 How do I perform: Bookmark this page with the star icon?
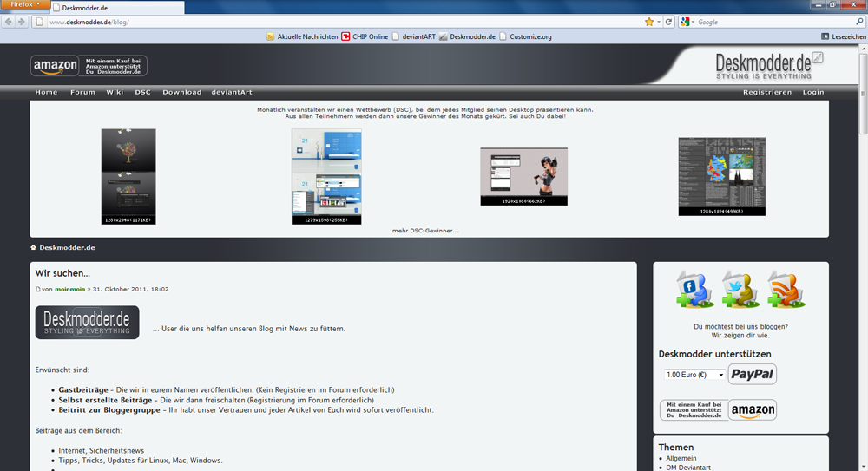pos(649,22)
